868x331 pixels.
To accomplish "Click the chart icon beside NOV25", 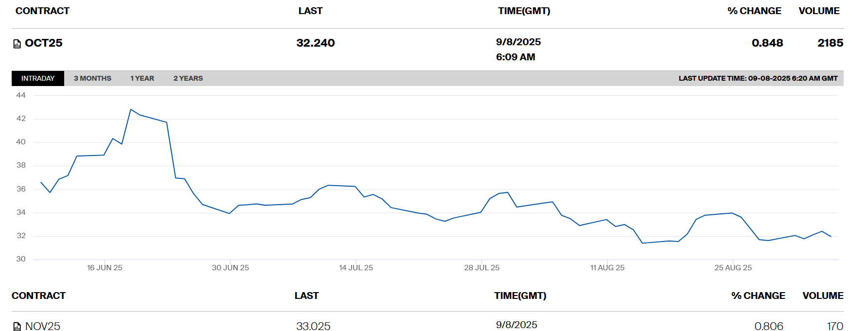I will pos(17,327).
